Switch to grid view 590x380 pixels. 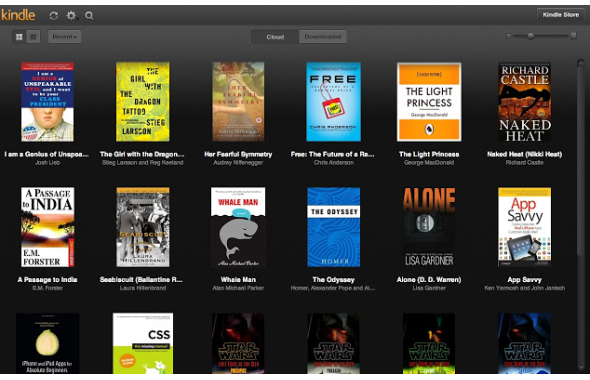pos(19,36)
